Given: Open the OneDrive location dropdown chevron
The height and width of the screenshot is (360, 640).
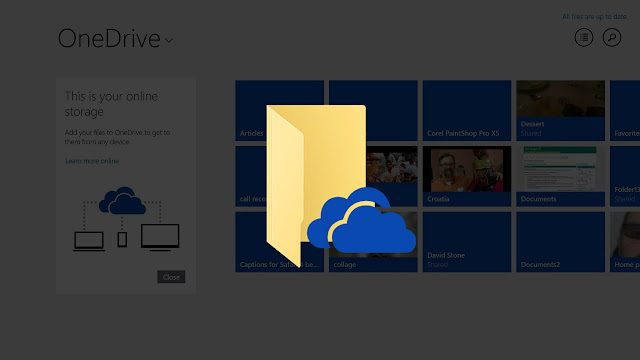Looking at the screenshot, I should coord(169,40).
